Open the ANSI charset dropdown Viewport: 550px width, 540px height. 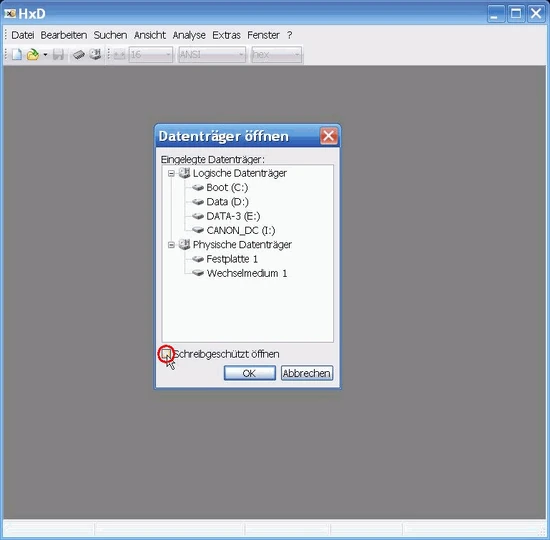[212, 54]
